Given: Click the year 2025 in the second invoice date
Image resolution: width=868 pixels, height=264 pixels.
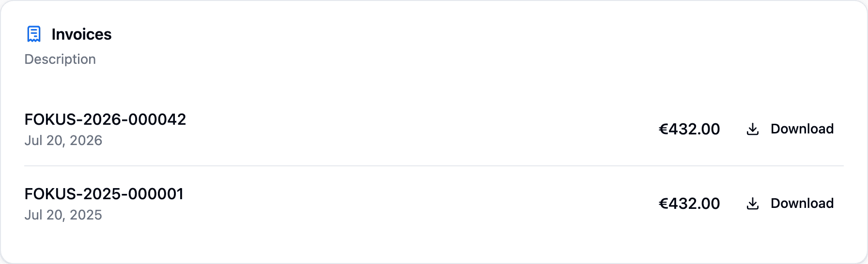Looking at the screenshot, I should pos(86,215).
